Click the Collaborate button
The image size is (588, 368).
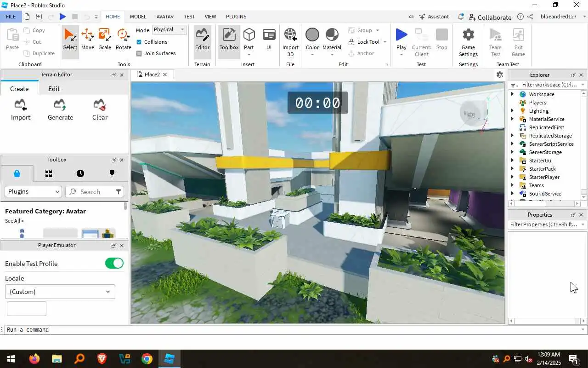click(490, 17)
